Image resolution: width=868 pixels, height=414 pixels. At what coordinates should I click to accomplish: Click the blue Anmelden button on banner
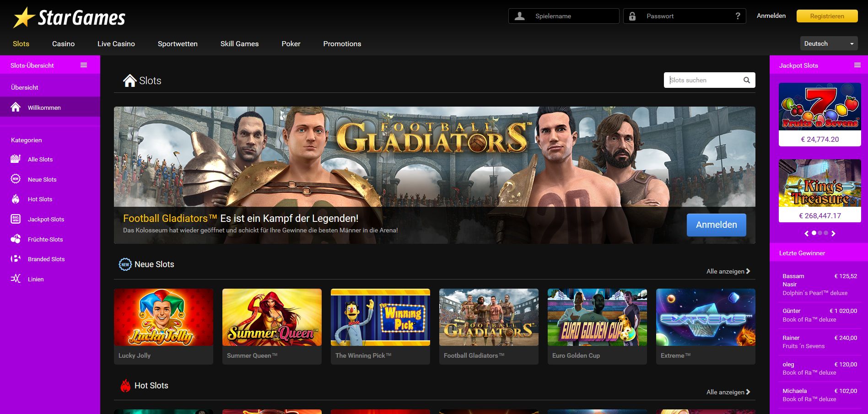(717, 225)
